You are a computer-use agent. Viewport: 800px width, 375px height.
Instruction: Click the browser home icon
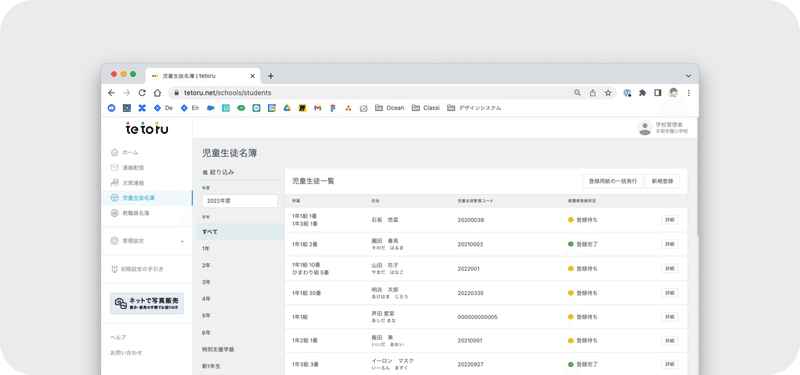(x=157, y=93)
